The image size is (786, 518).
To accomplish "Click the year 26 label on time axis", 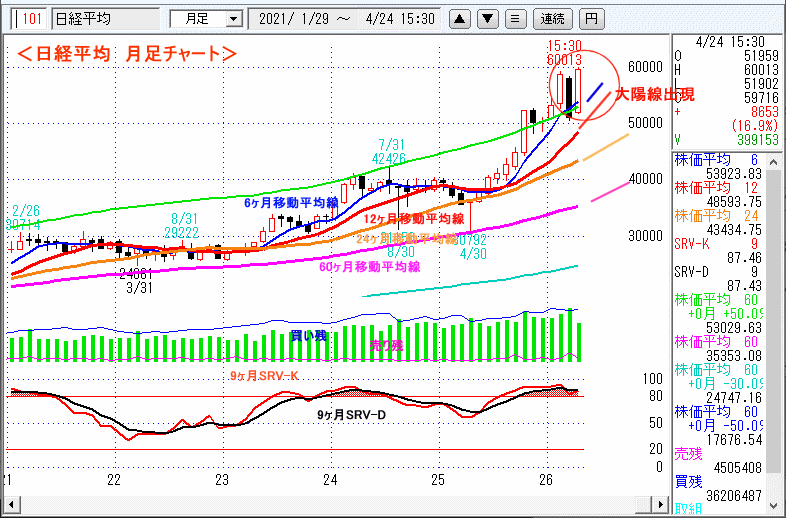I will coord(546,480).
